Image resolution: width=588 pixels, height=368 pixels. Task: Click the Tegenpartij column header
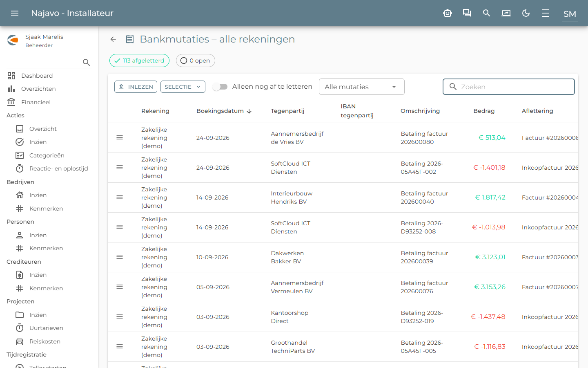pos(287,111)
